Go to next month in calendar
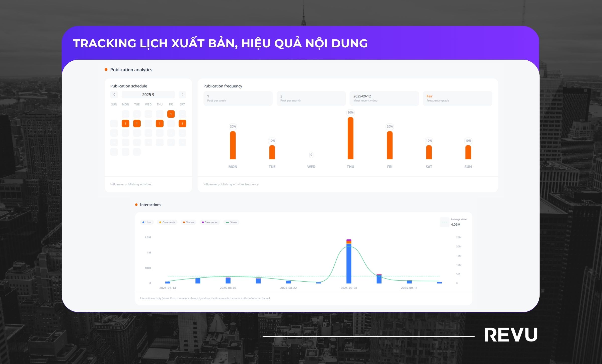602x364 pixels. [182, 94]
